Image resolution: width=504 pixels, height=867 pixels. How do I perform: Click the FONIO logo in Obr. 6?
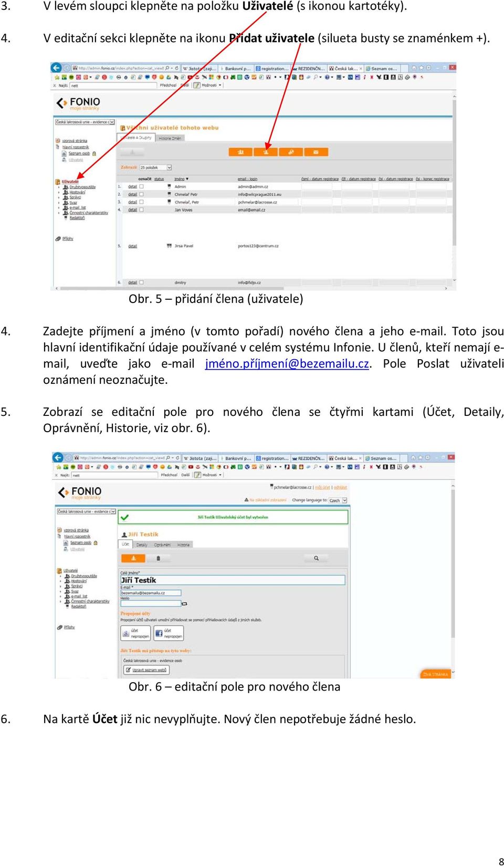tap(80, 493)
